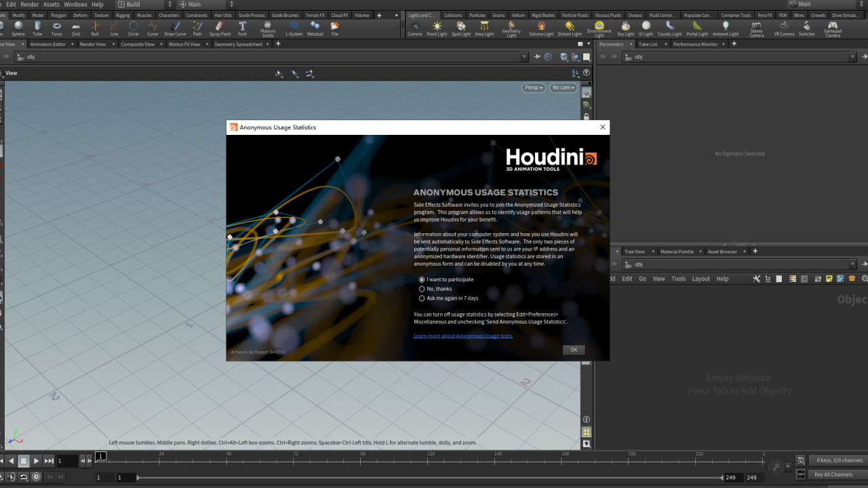
Task: Open the Learn more about Anonymous Usage Stats link
Action: [x=463, y=335]
